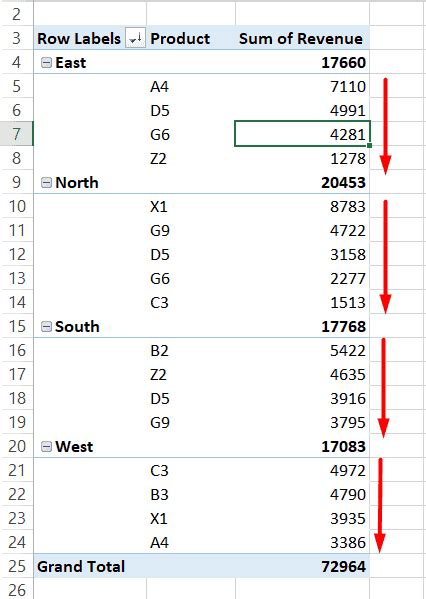Select product G6 in row 13
This screenshot has width=426, height=599.
[x=191, y=278]
